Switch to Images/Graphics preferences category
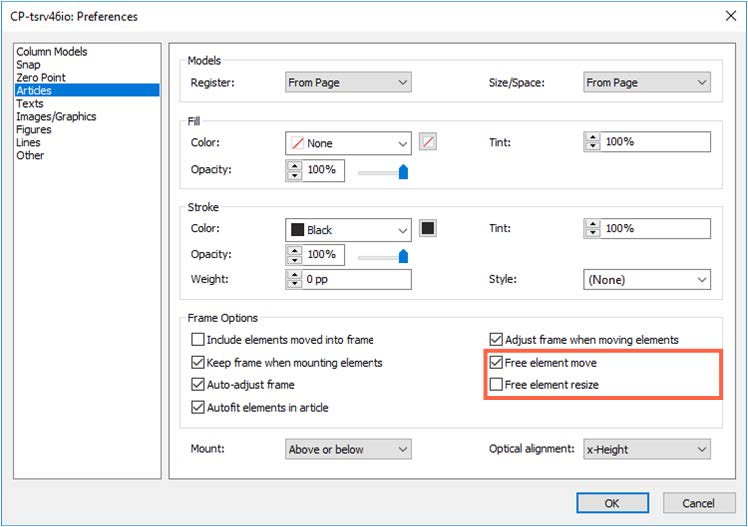Screen dimensions: 748x527 56,117
